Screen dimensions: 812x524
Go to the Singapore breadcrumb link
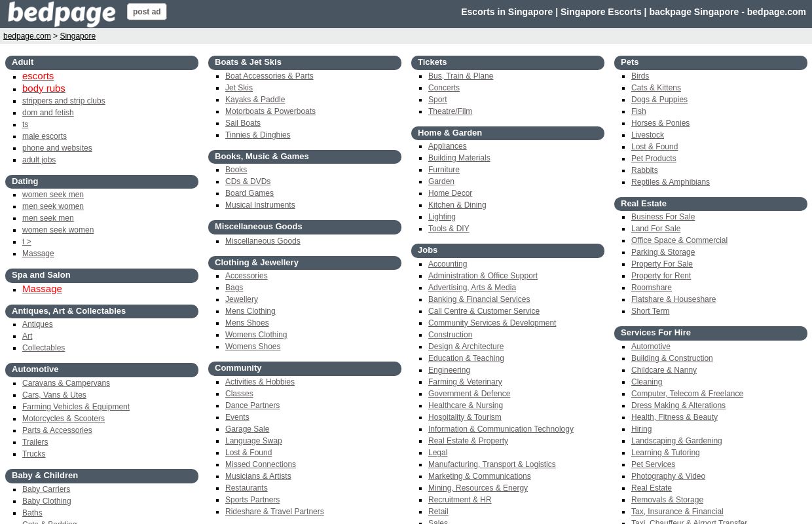coord(77,36)
